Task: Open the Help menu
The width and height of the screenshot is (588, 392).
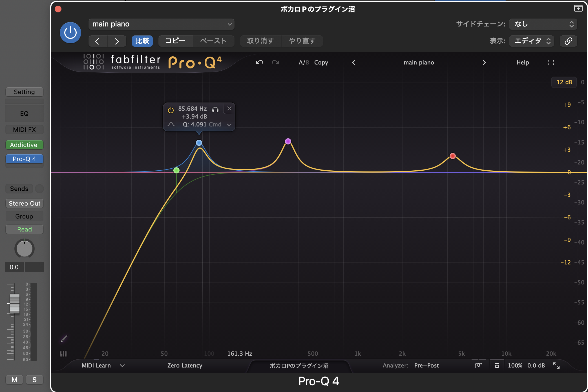Action: click(523, 63)
